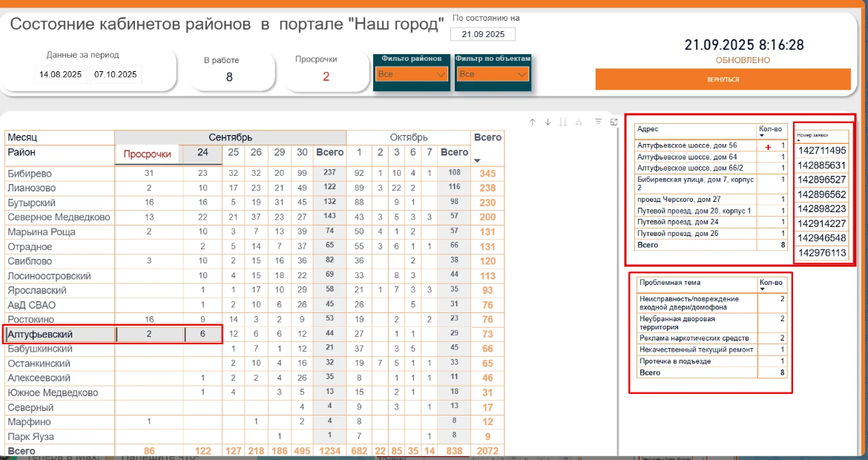868x460 pixels.
Task: Click the drill down arrow icon
Action: [x=548, y=122]
